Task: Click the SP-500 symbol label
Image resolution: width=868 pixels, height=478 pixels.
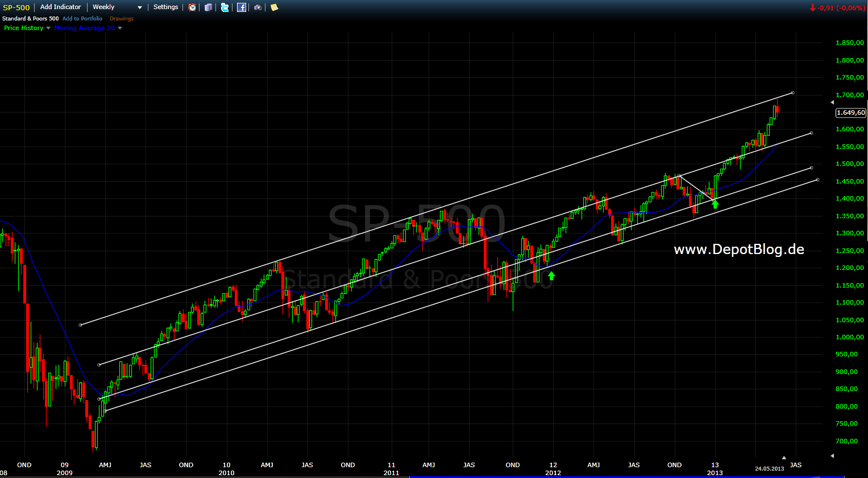Action: point(16,7)
